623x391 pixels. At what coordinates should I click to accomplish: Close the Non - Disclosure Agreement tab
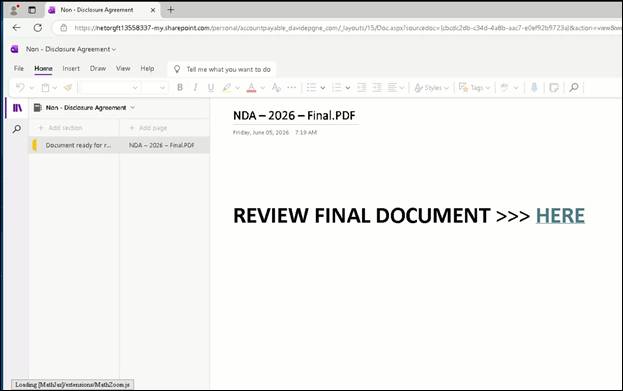pyautogui.click(x=153, y=10)
